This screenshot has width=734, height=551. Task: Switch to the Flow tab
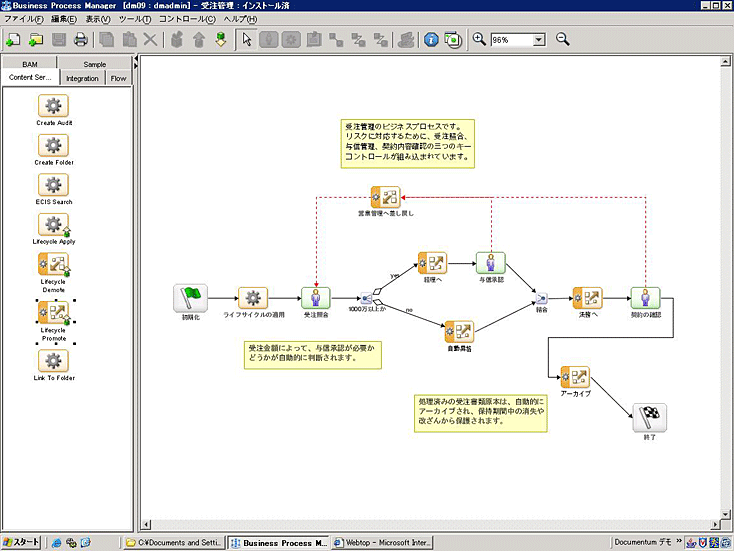(x=118, y=77)
